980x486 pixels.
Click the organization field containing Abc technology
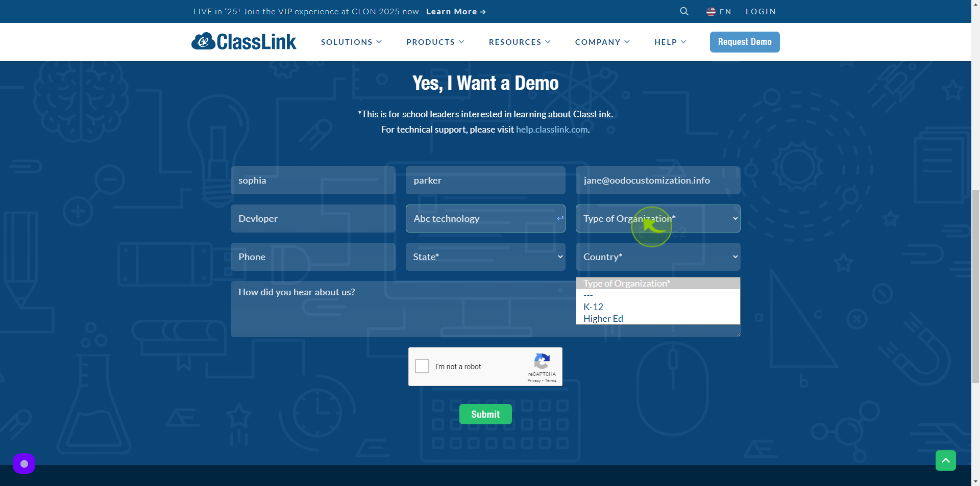(x=485, y=218)
